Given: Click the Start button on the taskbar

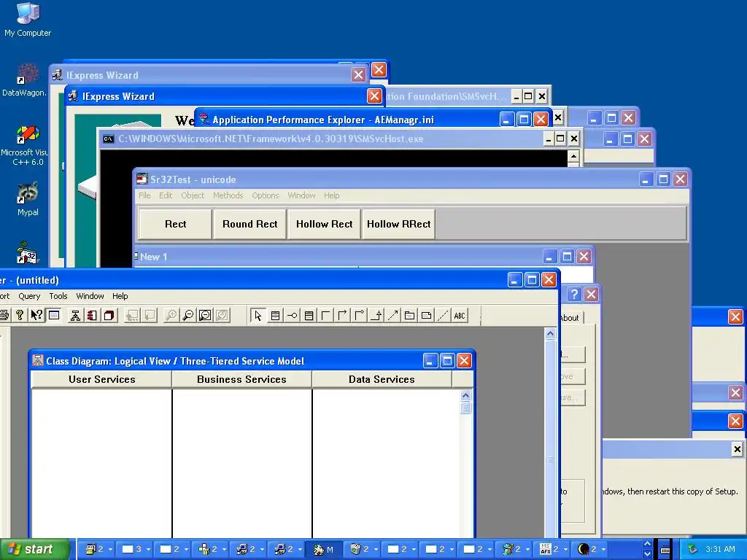Looking at the screenshot, I should (34, 550).
